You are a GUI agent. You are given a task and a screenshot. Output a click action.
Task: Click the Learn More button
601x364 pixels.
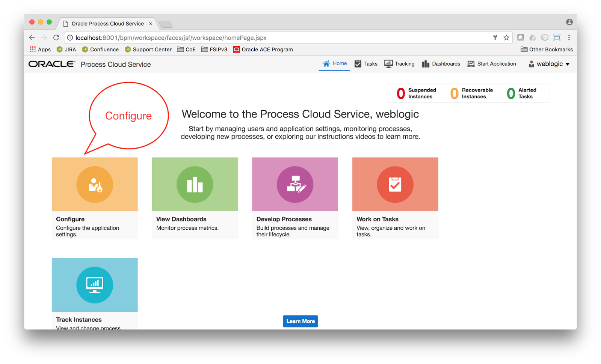pos(300,321)
